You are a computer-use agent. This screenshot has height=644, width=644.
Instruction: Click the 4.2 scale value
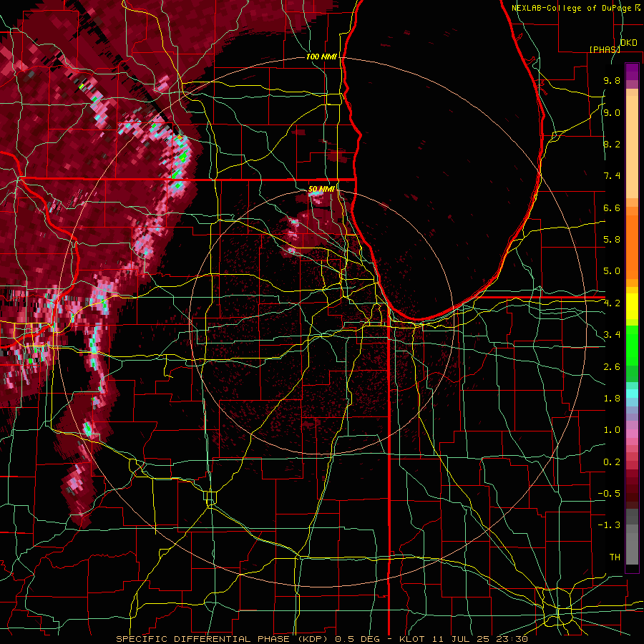coord(612,303)
